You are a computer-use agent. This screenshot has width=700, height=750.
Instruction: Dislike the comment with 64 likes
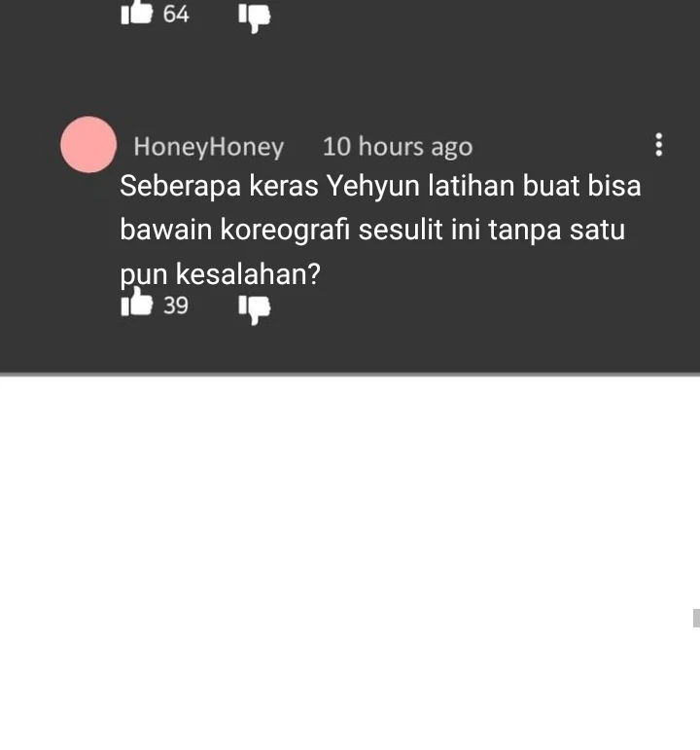click(x=255, y=18)
